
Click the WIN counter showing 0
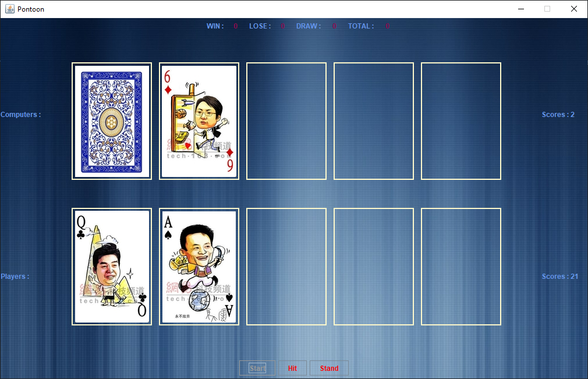pos(235,26)
